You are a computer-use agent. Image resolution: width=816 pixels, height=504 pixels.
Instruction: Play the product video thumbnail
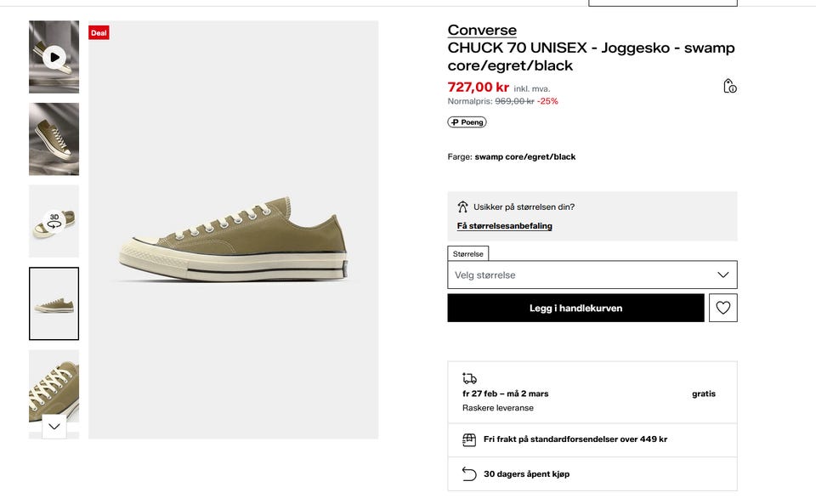click(x=54, y=57)
